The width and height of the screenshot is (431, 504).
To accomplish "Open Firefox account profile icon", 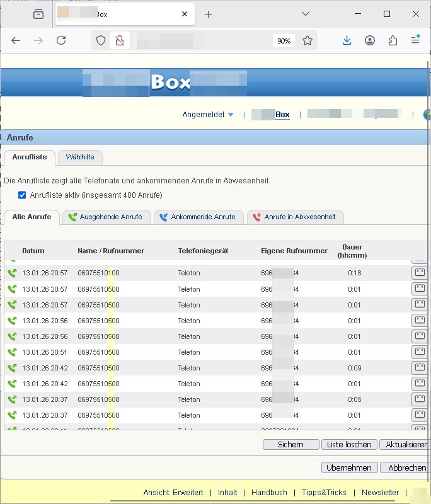I will [x=370, y=40].
